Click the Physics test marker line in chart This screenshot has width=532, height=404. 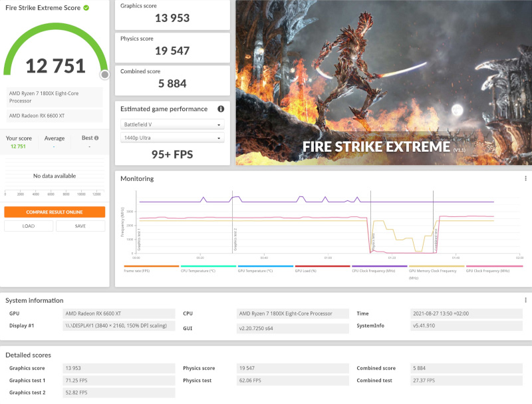(371, 222)
